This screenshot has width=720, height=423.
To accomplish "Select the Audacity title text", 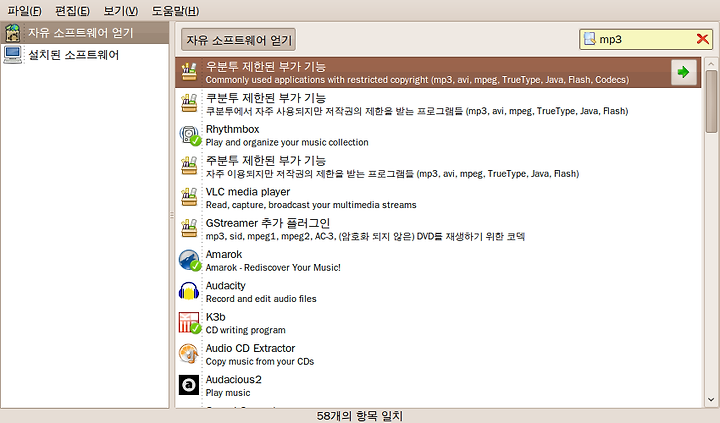I will coord(225,286).
